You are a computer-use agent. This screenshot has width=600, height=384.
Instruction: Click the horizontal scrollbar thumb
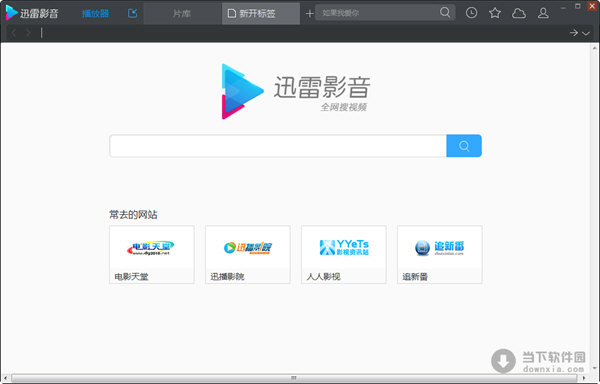[294, 378]
